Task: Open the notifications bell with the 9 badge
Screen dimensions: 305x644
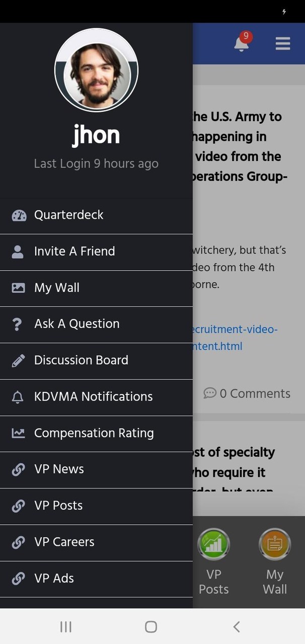Action: tap(242, 44)
